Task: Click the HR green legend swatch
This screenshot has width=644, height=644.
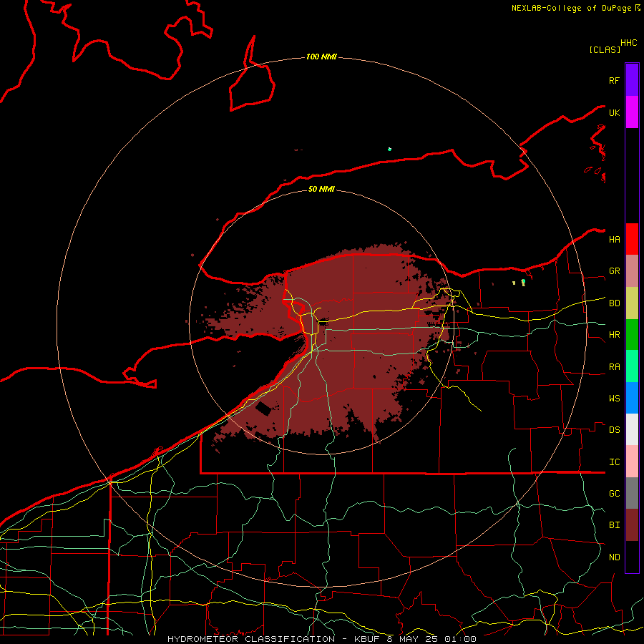Action: point(632,335)
